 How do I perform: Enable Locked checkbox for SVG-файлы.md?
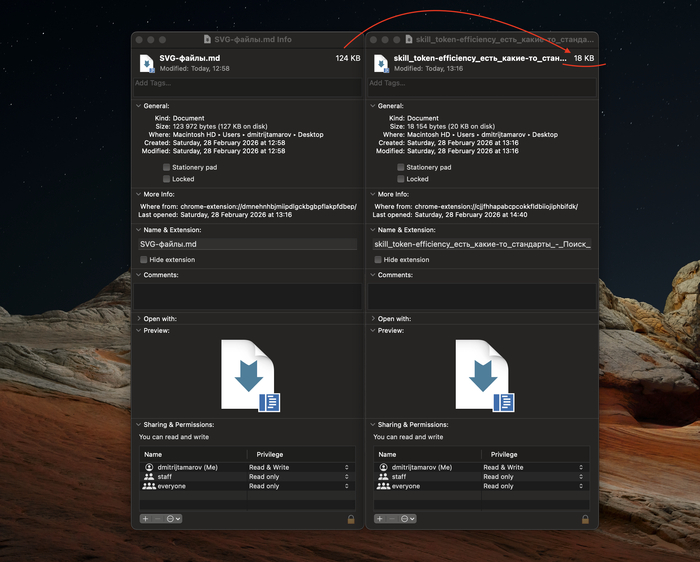pos(167,179)
